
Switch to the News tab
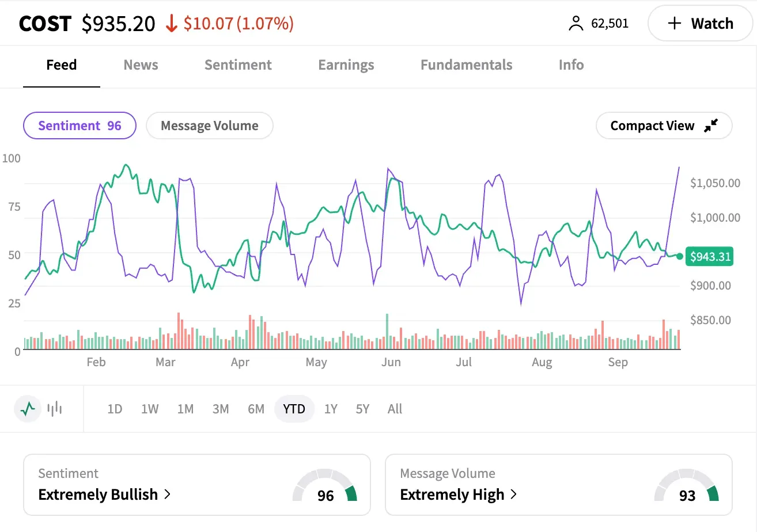pyautogui.click(x=141, y=64)
